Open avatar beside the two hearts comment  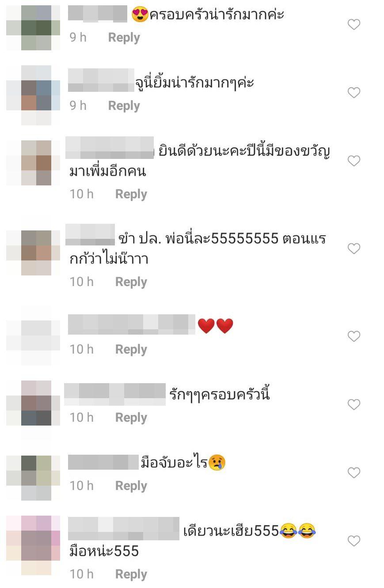click(x=34, y=336)
